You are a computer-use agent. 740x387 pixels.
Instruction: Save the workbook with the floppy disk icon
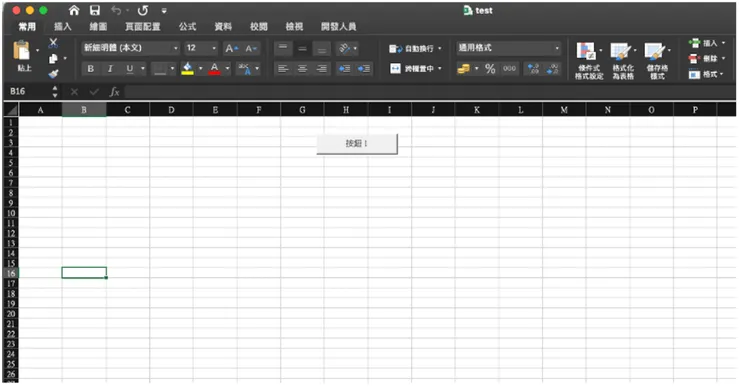point(95,10)
